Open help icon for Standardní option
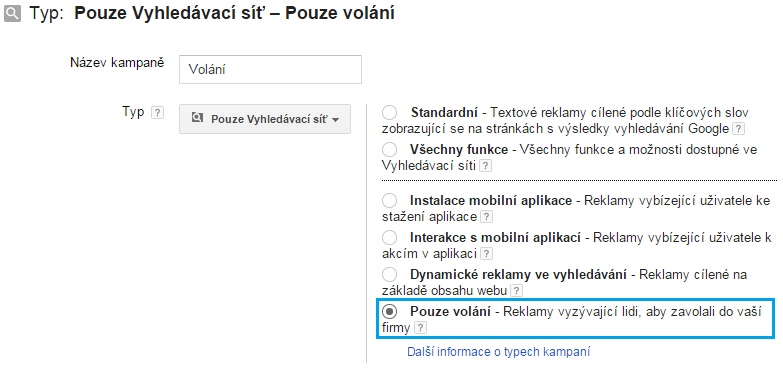Viewport: 783px width, 373px height. 738,129
